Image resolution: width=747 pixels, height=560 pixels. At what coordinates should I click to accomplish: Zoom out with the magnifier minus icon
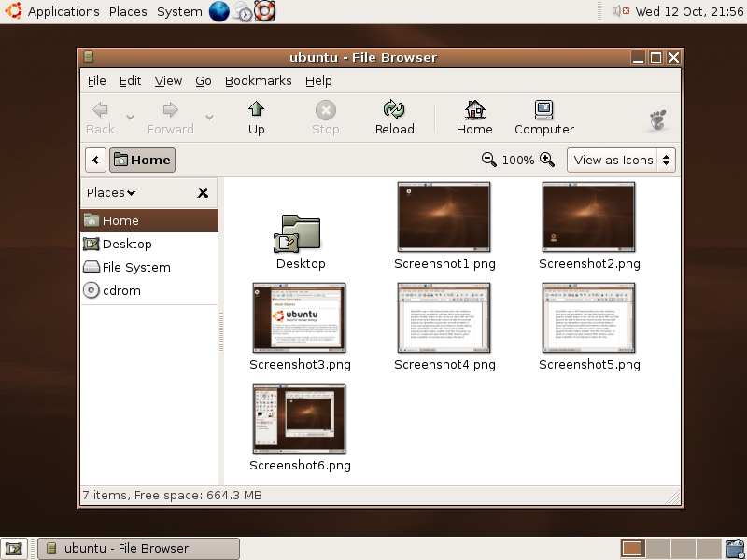click(489, 160)
